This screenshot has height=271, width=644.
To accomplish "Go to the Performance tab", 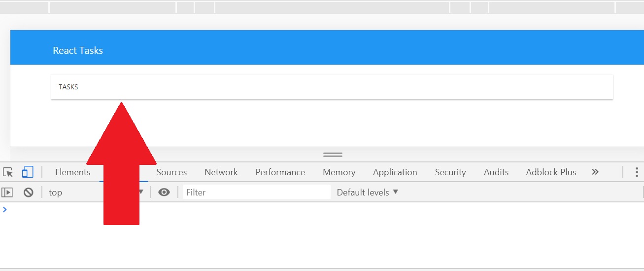I will 280,172.
